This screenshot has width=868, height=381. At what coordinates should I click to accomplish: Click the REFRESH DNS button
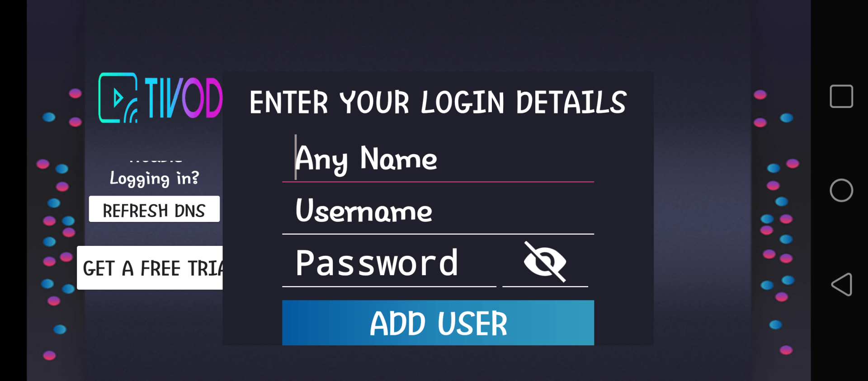pos(154,209)
